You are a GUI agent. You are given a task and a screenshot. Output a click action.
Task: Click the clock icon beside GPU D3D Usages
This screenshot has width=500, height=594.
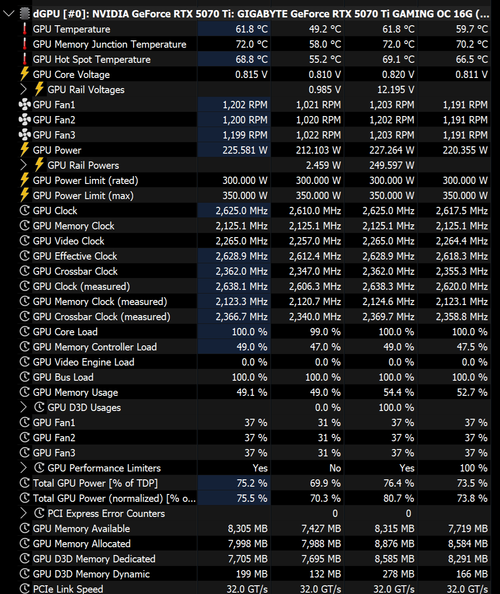click(39, 407)
